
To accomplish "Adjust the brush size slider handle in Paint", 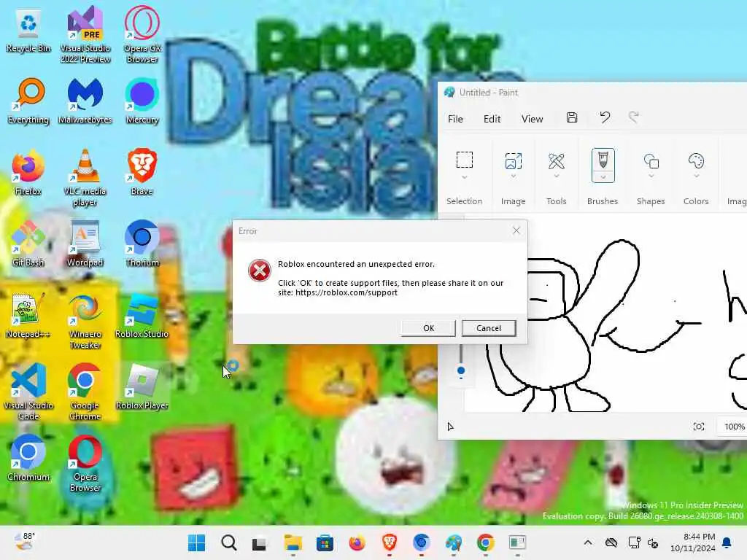I will pos(461,370).
